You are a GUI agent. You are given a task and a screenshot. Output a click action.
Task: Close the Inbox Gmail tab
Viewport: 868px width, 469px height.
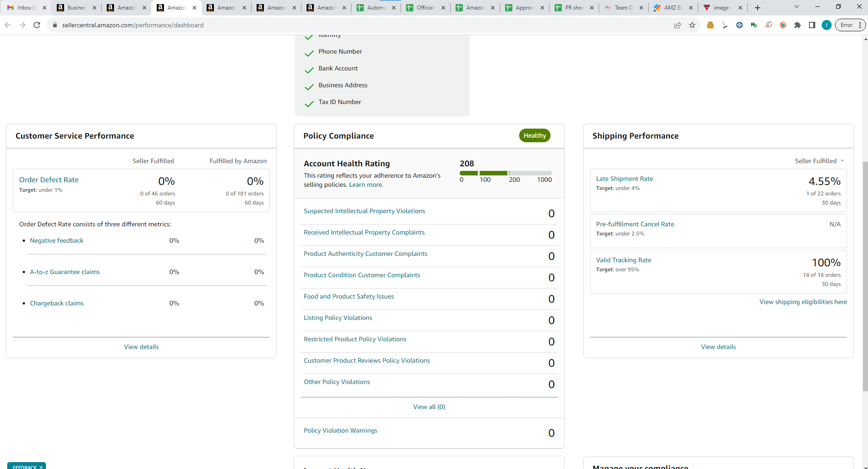45,8
